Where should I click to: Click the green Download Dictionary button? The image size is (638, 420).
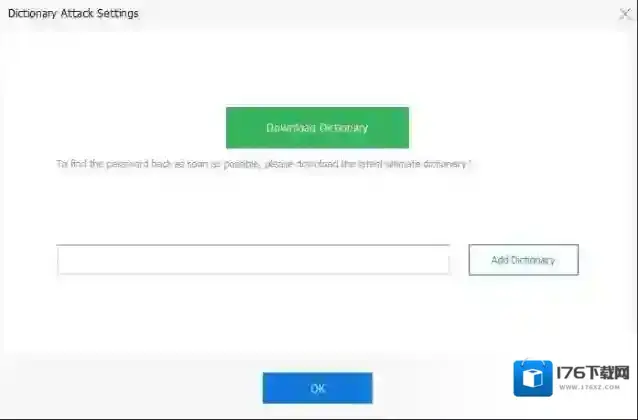[x=317, y=128]
